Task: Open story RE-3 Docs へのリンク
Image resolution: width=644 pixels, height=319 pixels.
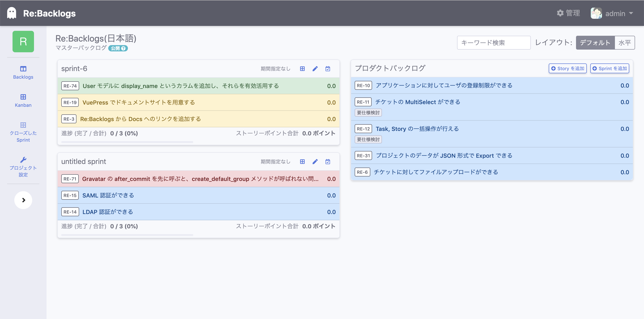Action: pos(199,119)
